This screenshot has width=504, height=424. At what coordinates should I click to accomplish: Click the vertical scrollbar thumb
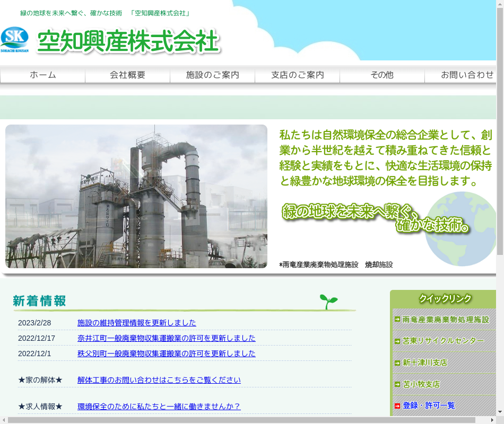click(x=500, y=131)
